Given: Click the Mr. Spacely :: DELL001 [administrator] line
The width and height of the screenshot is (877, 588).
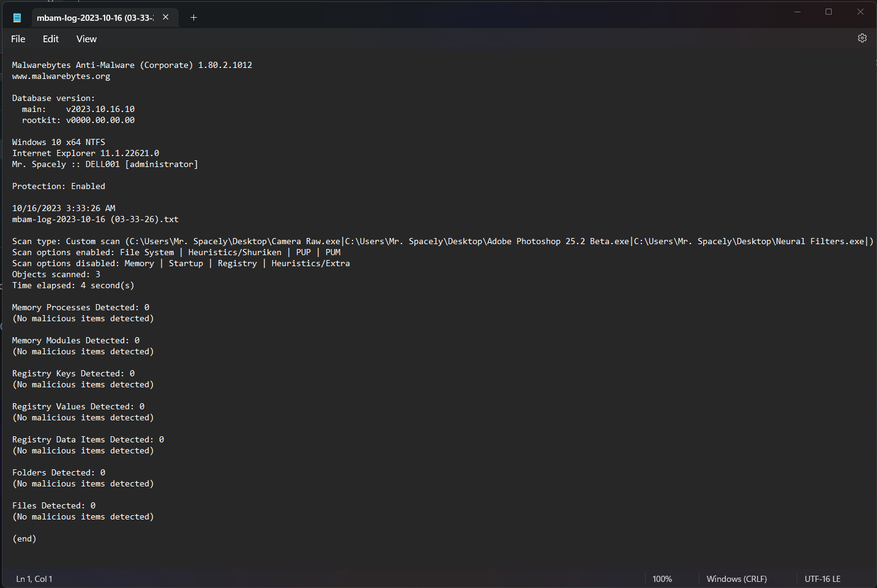Looking at the screenshot, I should click(x=105, y=164).
